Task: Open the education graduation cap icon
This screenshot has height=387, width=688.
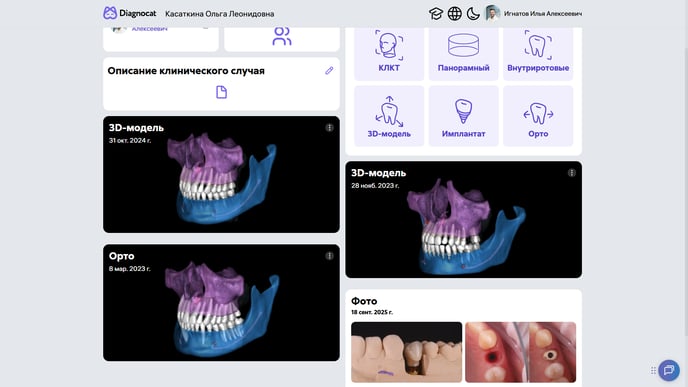Action: click(436, 14)
